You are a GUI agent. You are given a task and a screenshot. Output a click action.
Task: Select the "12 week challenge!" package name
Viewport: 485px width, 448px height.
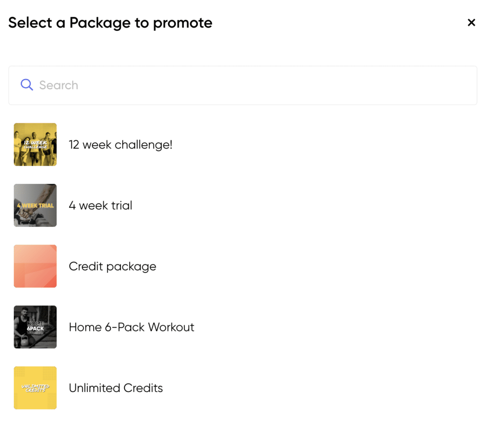click(120, 145)
